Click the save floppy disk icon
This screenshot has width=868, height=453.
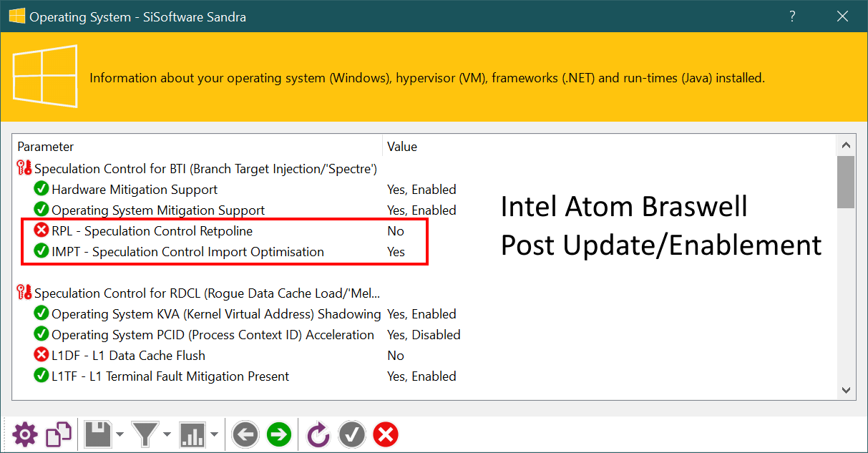98,434
